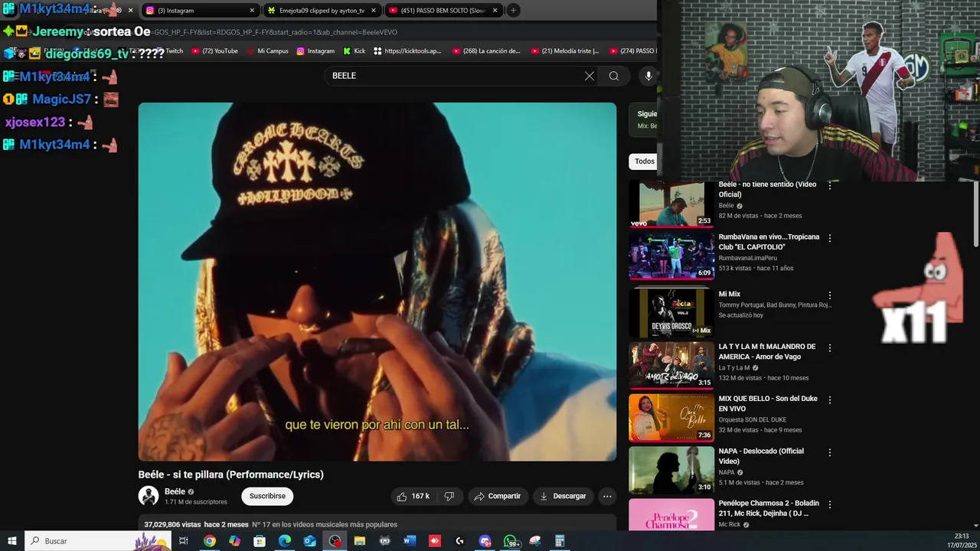The image size is (980, 551).
Task: Open the Kick bookmark
Action: [354, 51]
